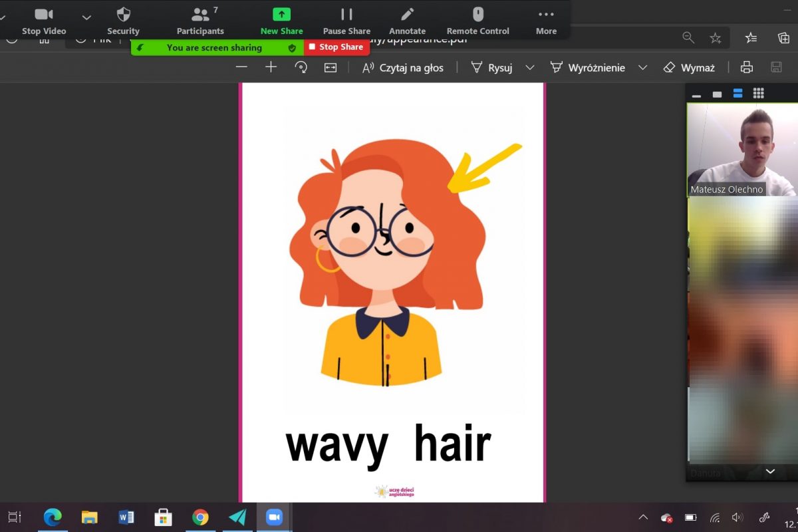Zoom in the PDF with plus icon
This screenshot has height=532, width=798.
click(x=271, y=67)
